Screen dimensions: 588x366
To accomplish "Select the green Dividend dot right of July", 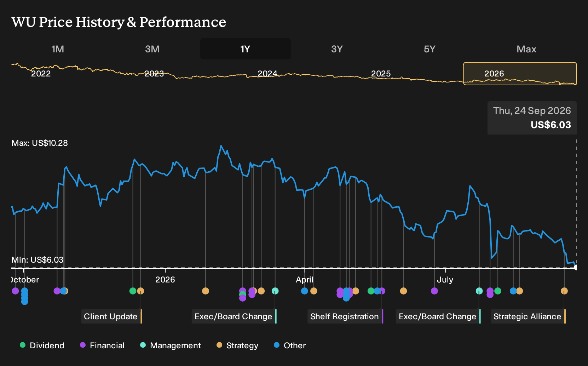I will [x=498, y=291].
